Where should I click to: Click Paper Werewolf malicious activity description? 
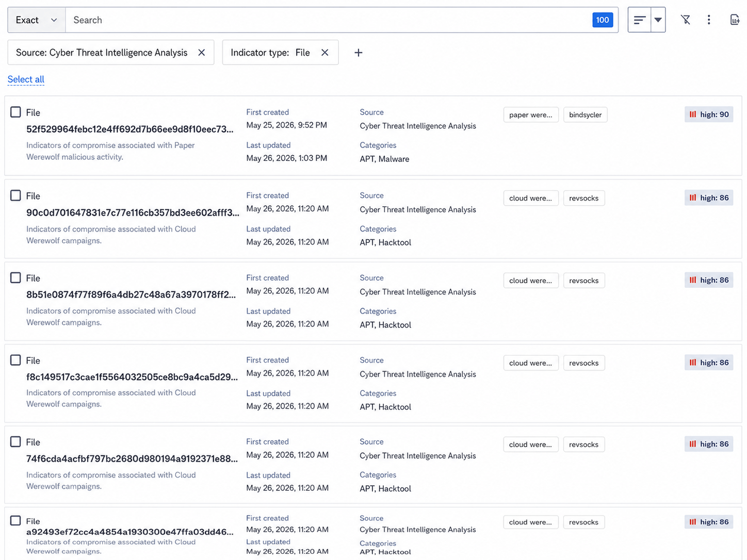(110, 151)
